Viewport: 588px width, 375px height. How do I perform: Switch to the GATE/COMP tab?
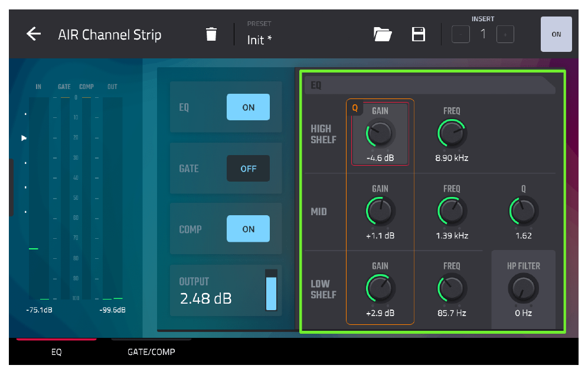151,352
